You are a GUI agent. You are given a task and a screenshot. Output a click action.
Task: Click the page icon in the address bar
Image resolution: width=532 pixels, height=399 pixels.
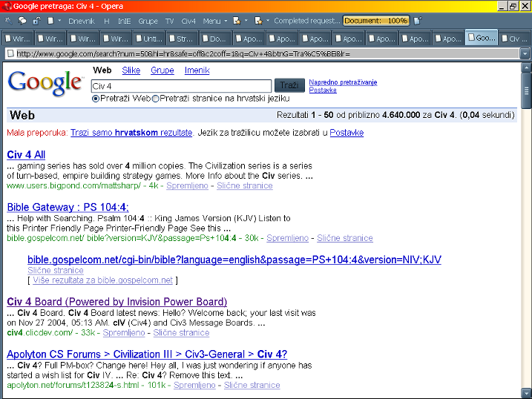point(10,53)
